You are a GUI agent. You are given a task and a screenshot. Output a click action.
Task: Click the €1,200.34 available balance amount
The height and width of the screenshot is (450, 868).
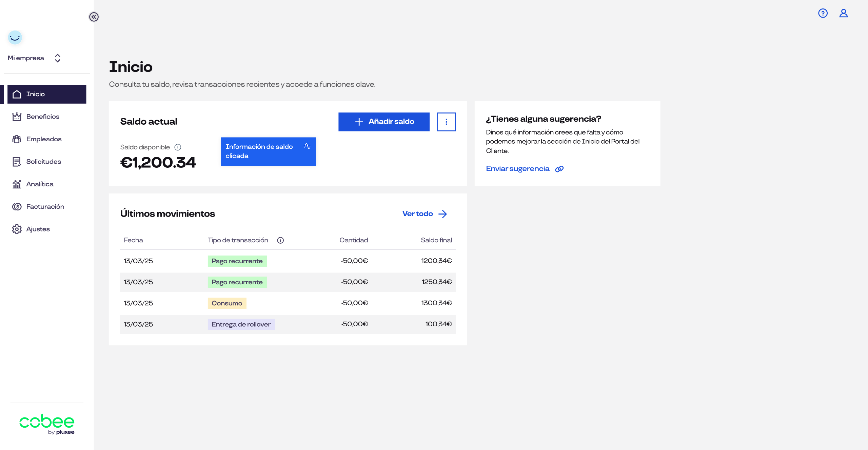pos(158,163)
